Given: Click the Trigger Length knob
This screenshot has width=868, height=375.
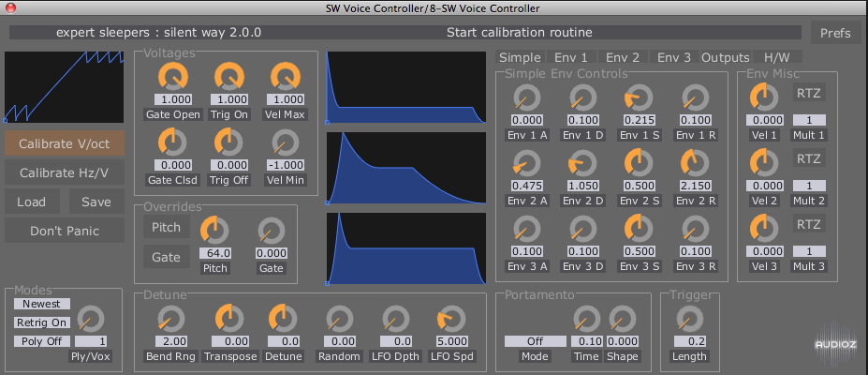Looking at the screenshot, I should [x=690, y=319].
